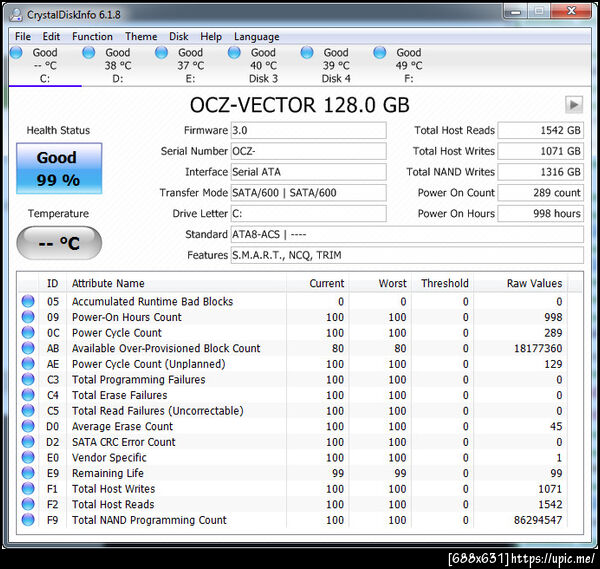
Task: Click the blue status orb for C: drive
Action: pos(16,52)
